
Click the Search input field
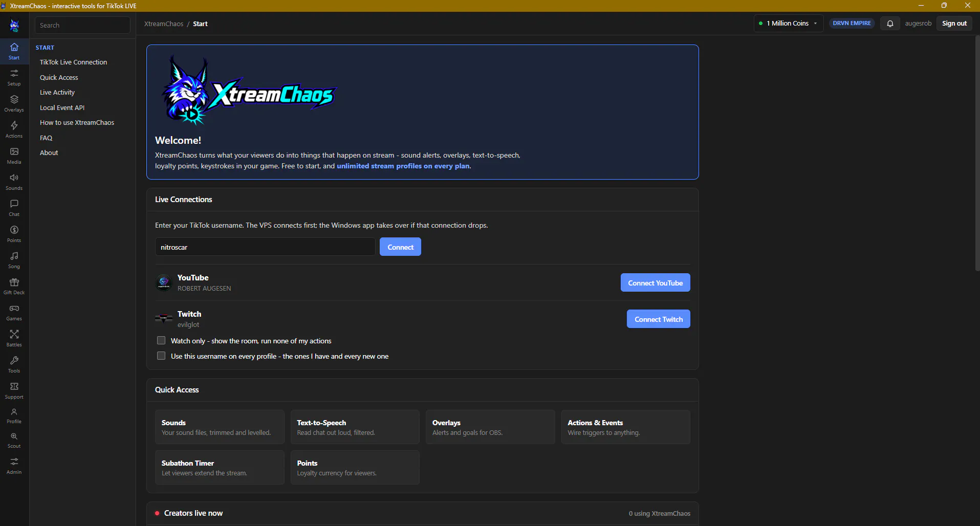pos(82,25)
